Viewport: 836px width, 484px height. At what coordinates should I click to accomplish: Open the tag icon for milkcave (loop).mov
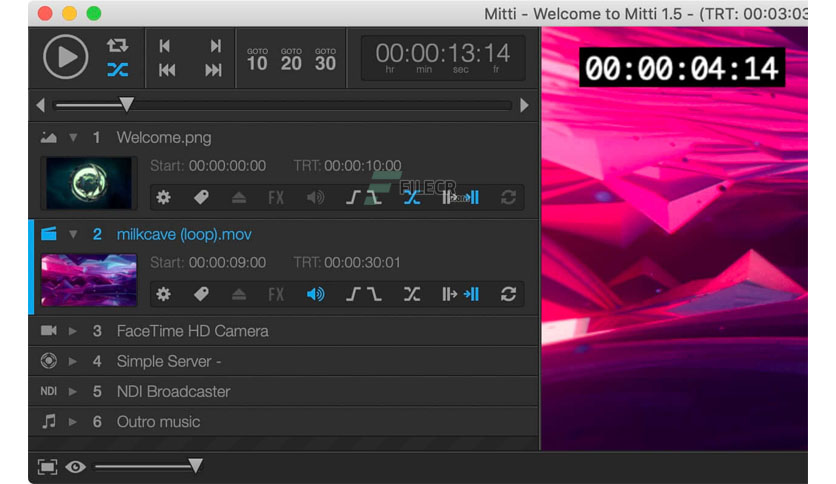201,294
